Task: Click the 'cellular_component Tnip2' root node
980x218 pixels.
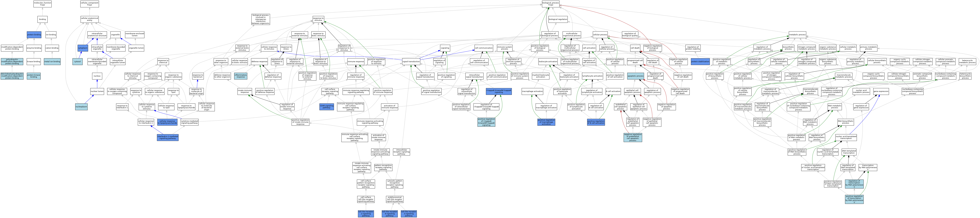Action: (89, 4)
